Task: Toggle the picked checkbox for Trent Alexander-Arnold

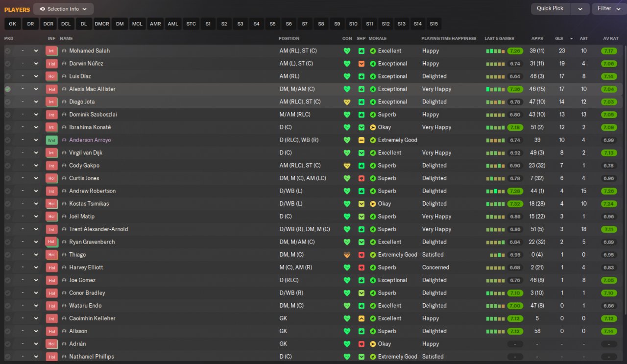Action: pos(8,229)
